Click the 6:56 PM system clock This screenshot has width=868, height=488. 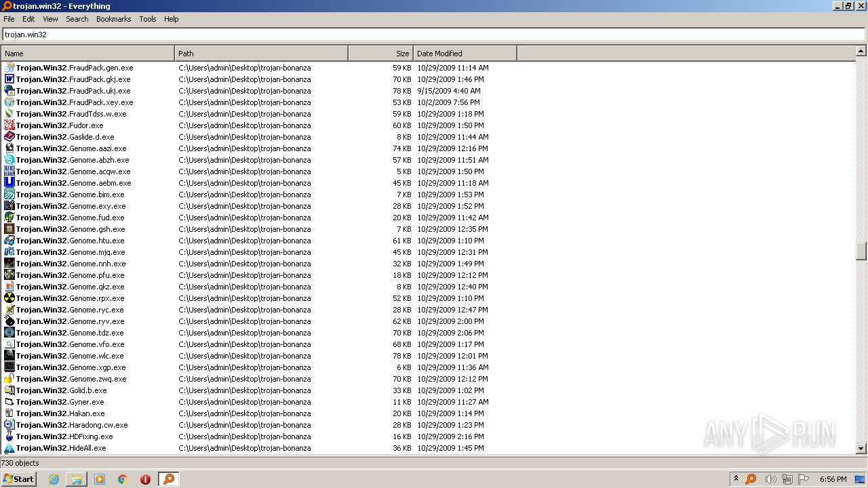pos(833,479)
